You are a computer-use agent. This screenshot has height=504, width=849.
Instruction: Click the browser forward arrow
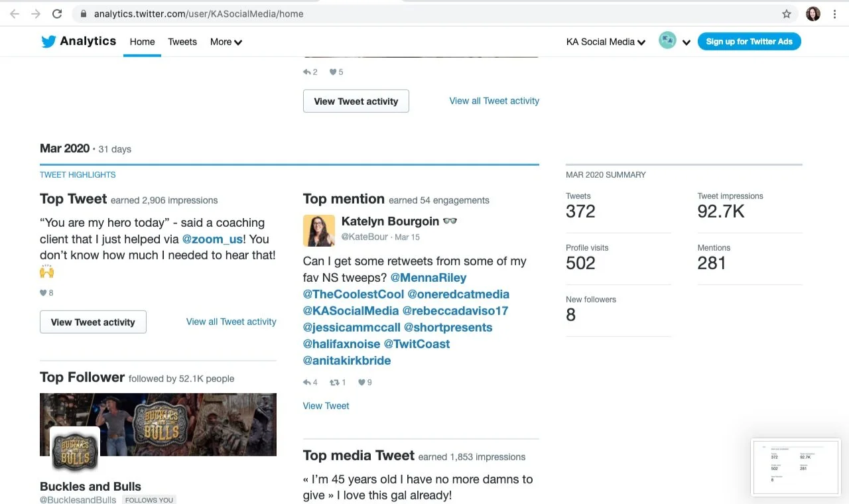coord(36,13)
